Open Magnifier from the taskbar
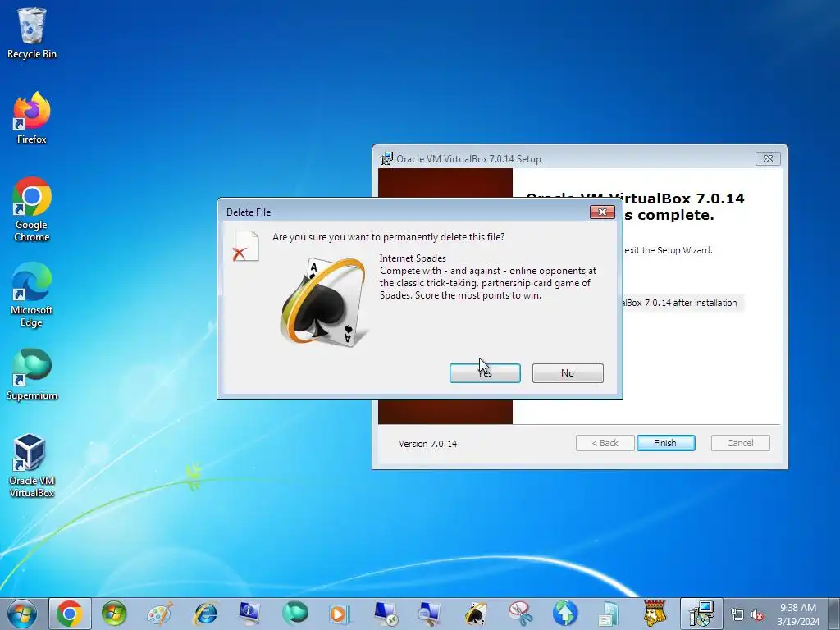 tap(430, 614)
